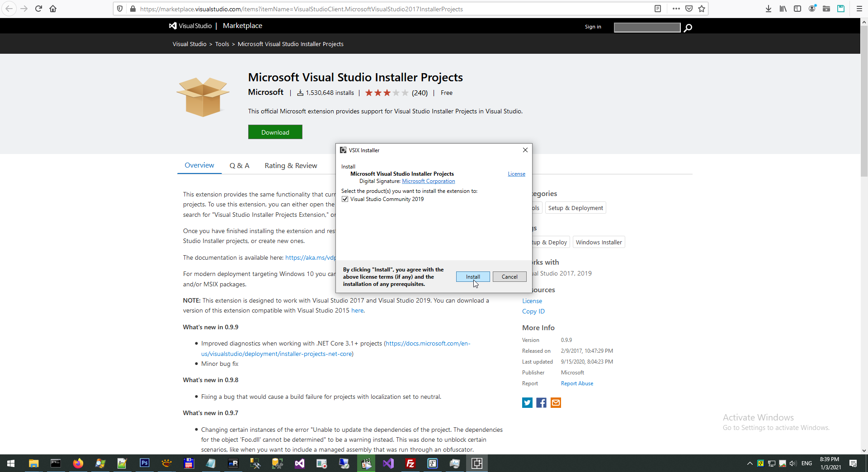868x472 pixels.
Task: Click the Microsoft publisher name
Action: click(266, 92)
